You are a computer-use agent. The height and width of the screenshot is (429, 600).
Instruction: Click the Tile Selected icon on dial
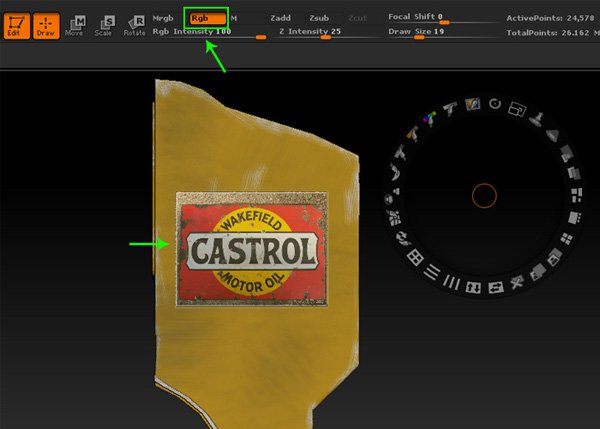click(575, 218)
